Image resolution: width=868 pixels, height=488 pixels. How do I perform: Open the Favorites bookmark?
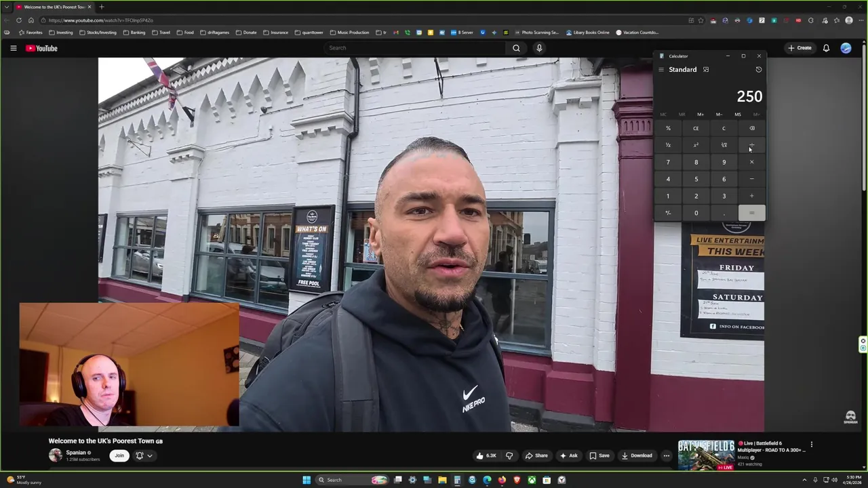click(31, 33)
